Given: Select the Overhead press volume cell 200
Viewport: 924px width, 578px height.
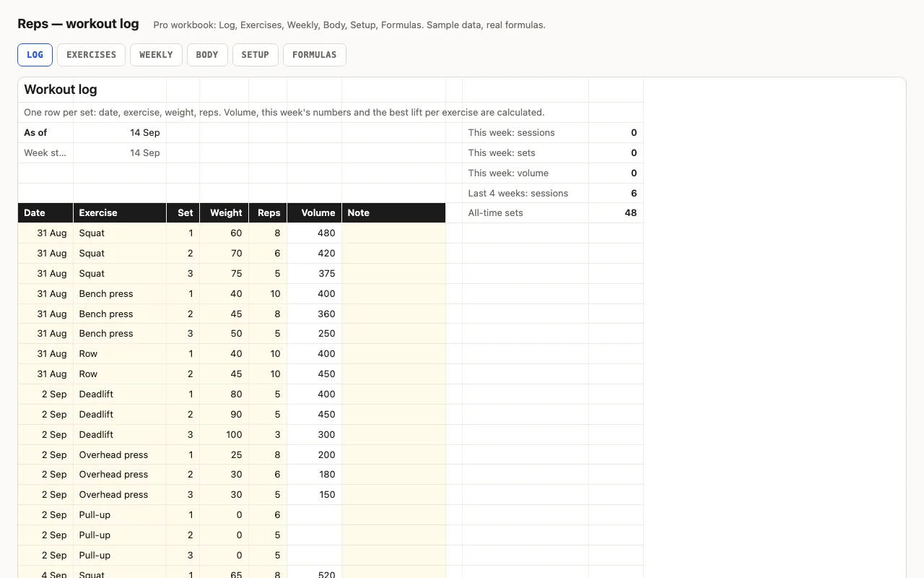Looking at the screenshot, I should coord(315,455).
